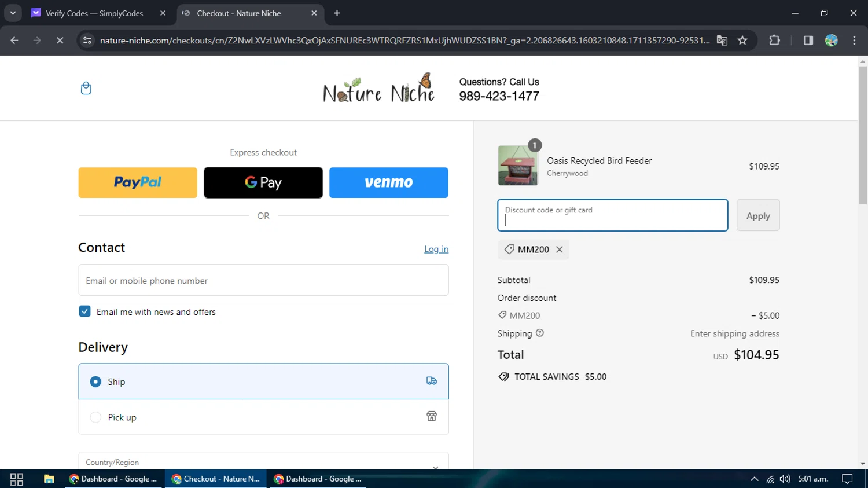Remove the MM200 discount code tag

[560, 249]
